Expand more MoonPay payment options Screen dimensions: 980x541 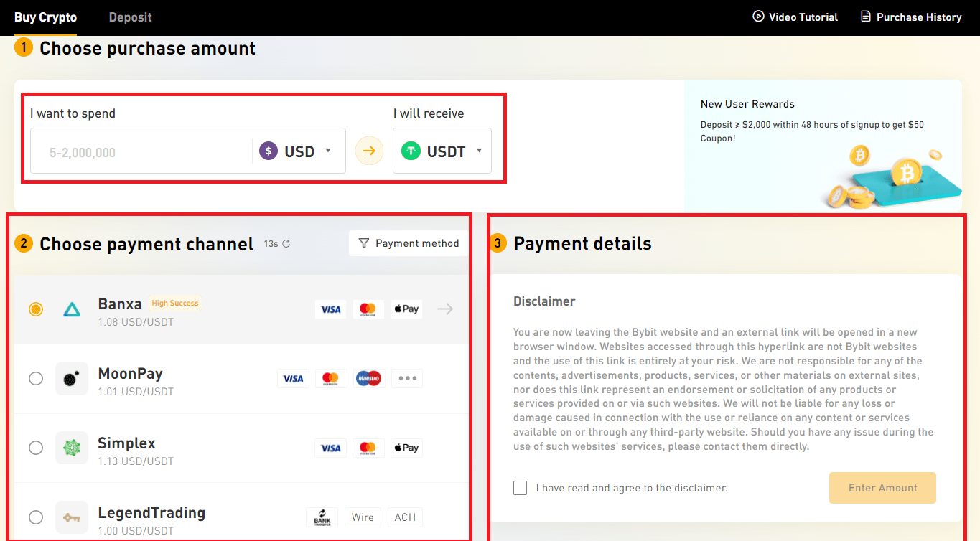(x=406, y=378)
